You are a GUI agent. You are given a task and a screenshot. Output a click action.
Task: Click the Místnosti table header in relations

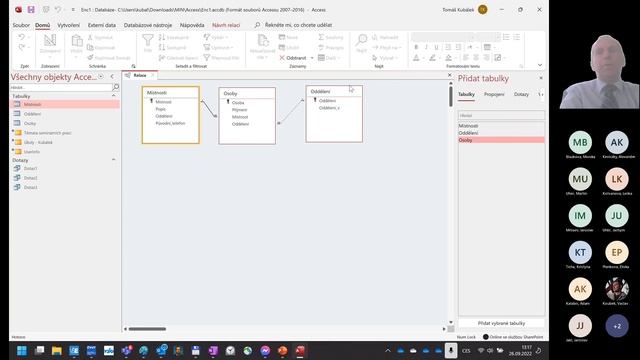coord(171,93)
